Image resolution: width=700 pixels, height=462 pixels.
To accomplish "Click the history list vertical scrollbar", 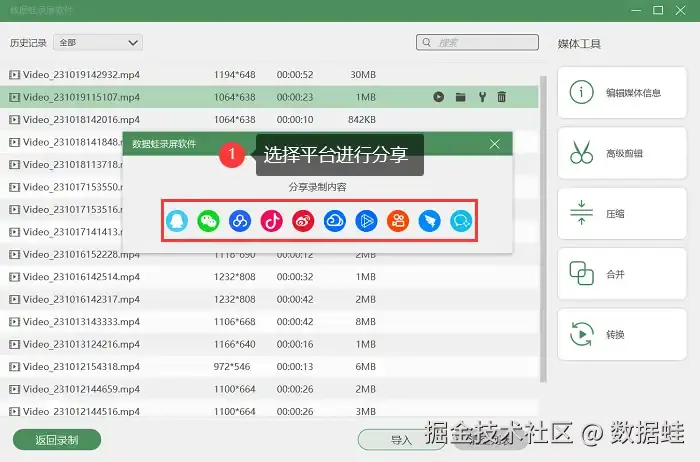I will coord(543,229).
